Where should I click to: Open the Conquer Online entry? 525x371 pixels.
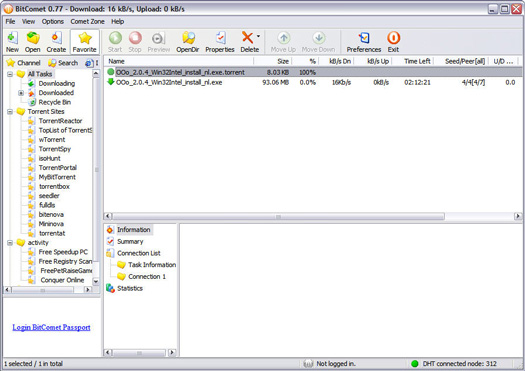[62, 280]
